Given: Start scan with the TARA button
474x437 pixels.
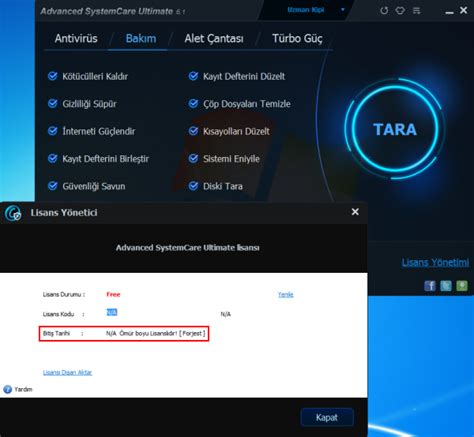Looking at the screenshot, I should tap(395, 129).
